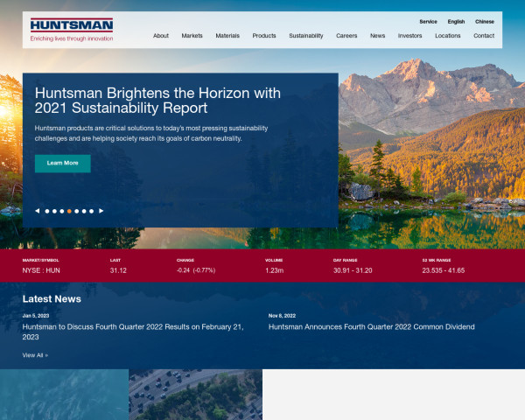Click the Learn More button
This screenshot has height=420, width=525.
coord(62,163)
